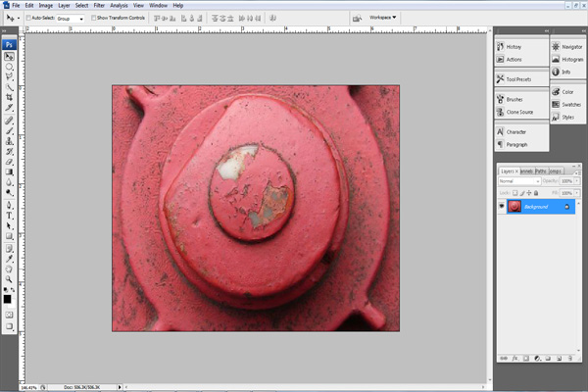Select the Path Selection tool
The height and width of the screenshot is (392, 588).
9,225
